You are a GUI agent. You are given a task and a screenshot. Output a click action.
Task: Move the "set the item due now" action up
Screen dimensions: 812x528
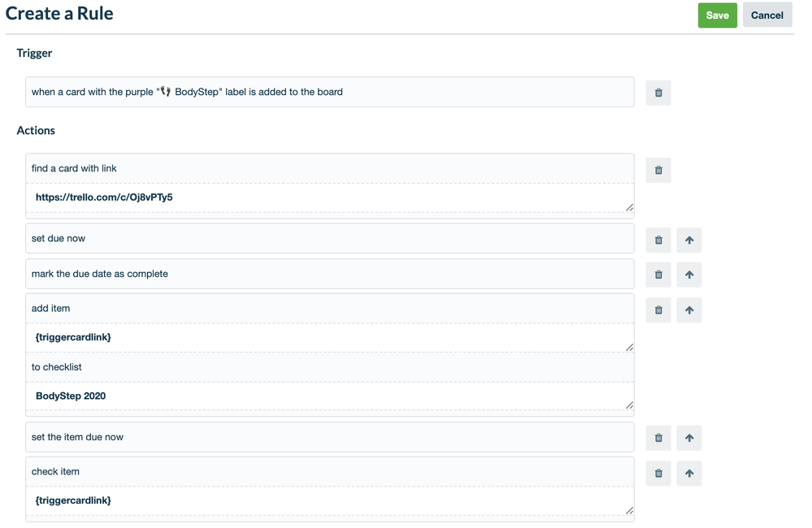coord(688,438)
